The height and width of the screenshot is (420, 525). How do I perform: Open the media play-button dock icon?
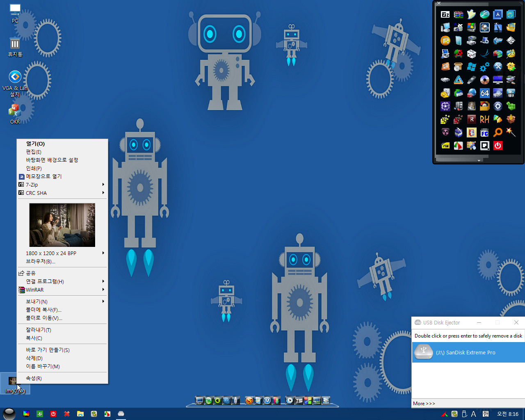coord(290,400)
